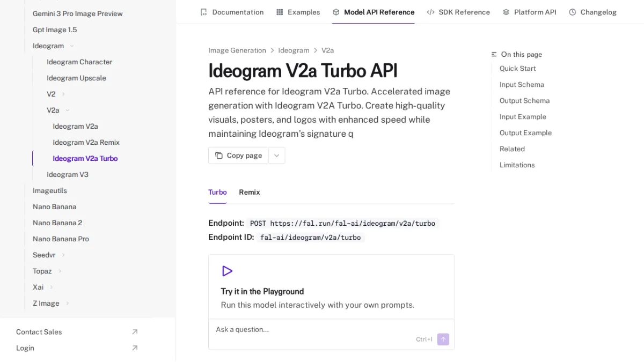Expand the Xai sidebar chevron
Screen dimensions: 644x362
click(52, 287)
